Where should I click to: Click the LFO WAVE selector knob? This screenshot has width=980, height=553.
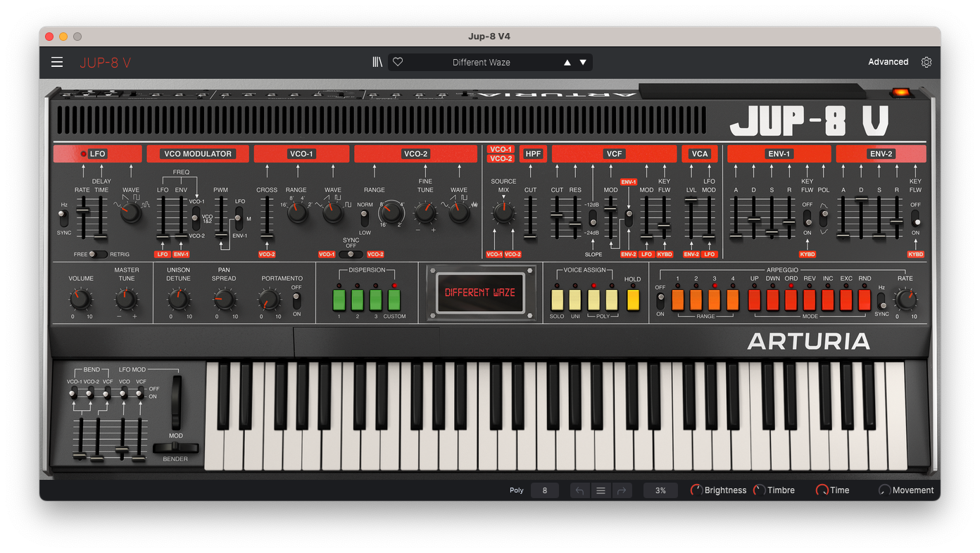(x=131, y=212)
